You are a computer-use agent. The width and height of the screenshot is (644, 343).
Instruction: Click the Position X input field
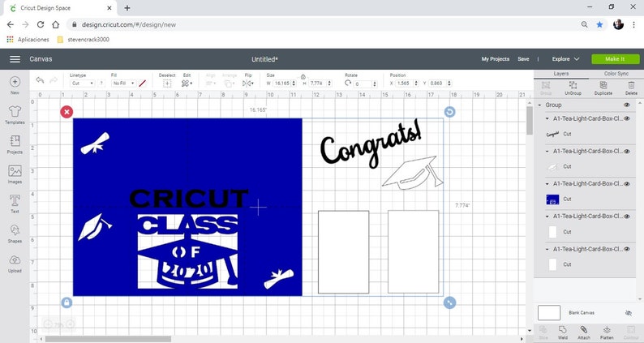(405, 84)
